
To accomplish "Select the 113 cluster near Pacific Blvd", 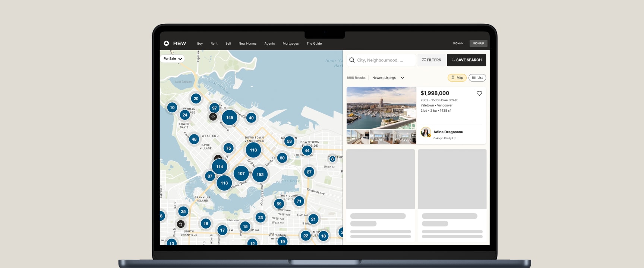I will [x=224, y=183].
